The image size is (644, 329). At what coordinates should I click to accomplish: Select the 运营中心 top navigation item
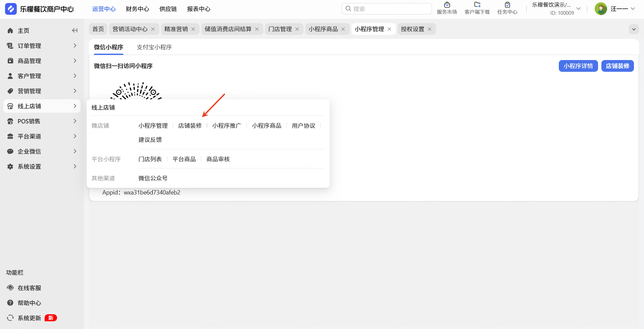point(104,9)
